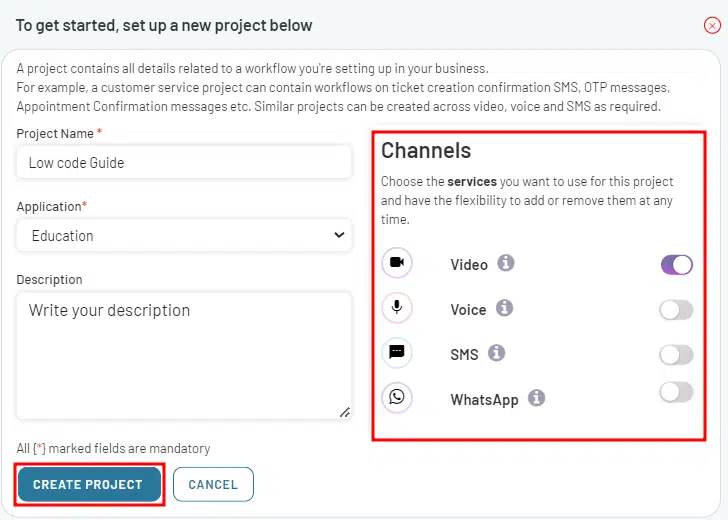Click the chevron arrow in Application field
728x520 pixels.
point(339,235)
